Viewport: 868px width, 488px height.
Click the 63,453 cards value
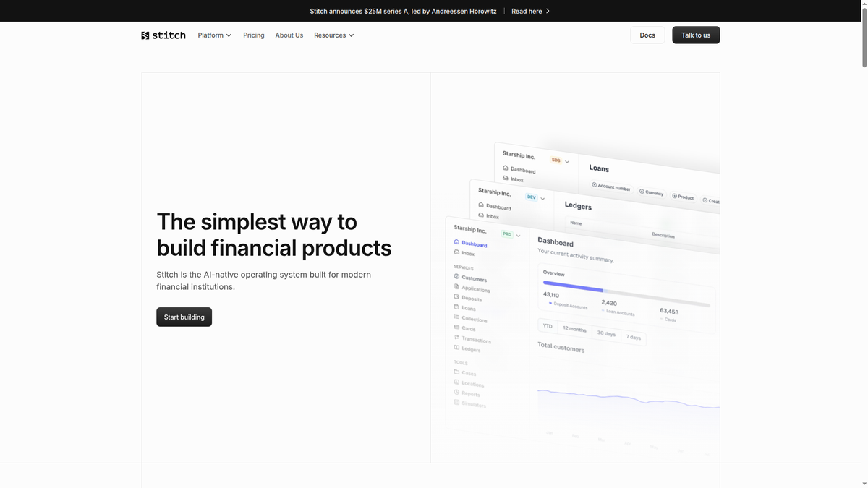pos(669,311)
